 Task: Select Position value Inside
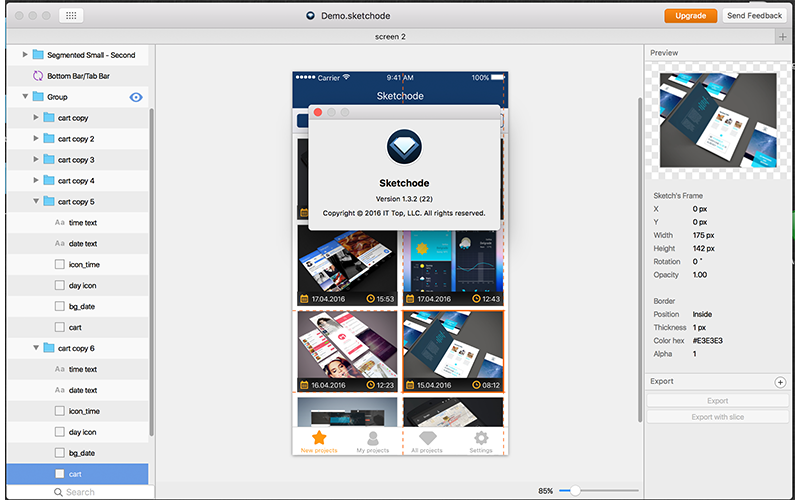pos(702,314)
